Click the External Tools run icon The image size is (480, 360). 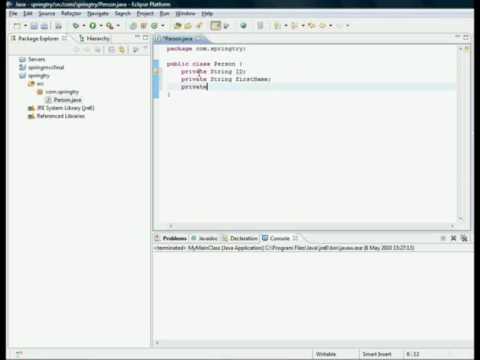[x=110, y=26]
